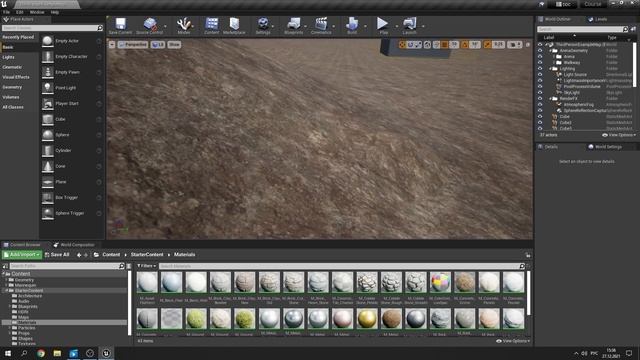Open Chrome from the Windows taskbar

pos(41,353)
